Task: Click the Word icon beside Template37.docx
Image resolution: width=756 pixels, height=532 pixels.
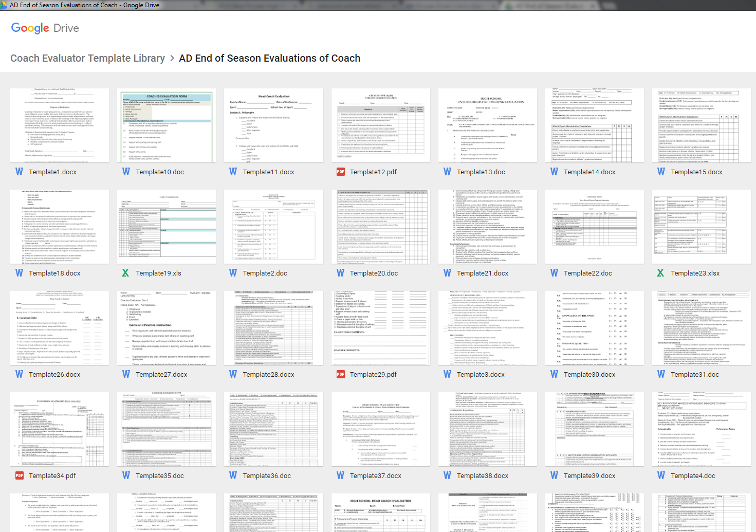Action: click(340, 475)
